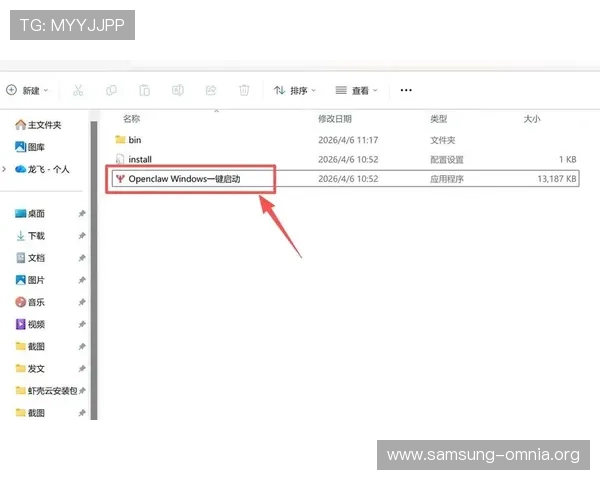Screen dimensions: 600x480
Task: Sort by 名称 column header
Action: point(131,119)
